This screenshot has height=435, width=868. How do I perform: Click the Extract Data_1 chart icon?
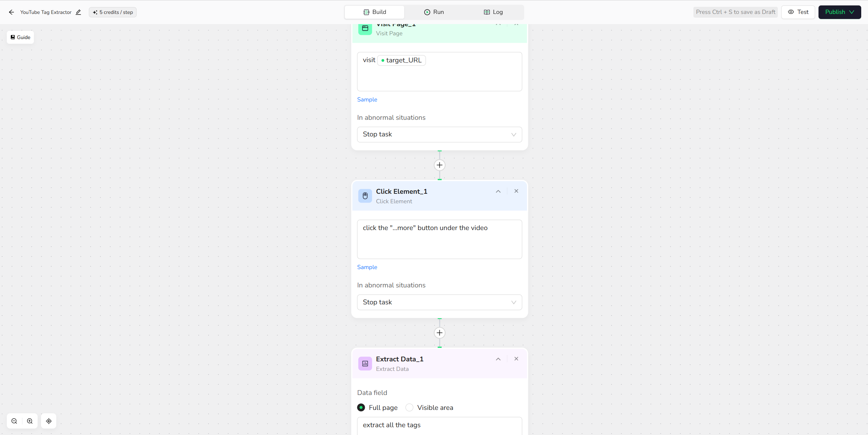[x=365, y=363]
